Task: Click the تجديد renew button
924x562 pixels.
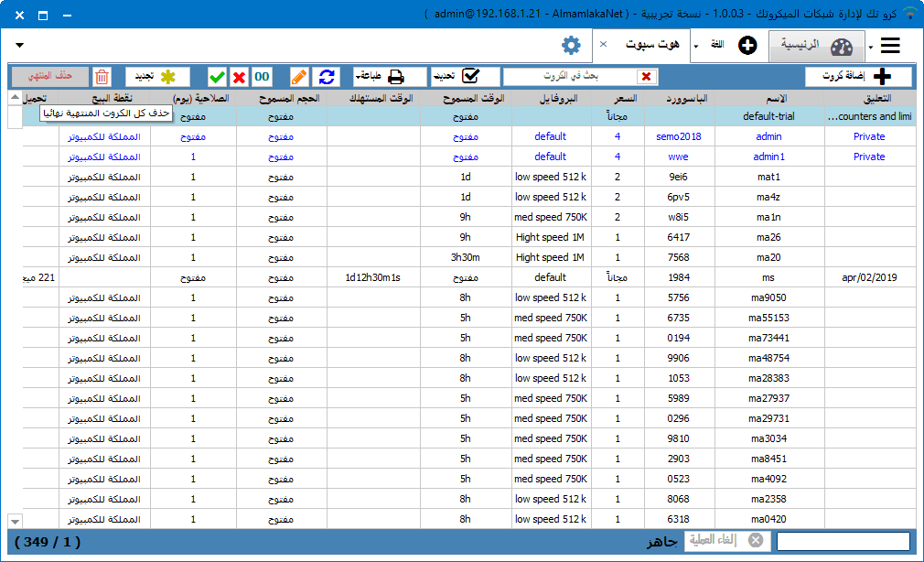Action: [157, 77]
